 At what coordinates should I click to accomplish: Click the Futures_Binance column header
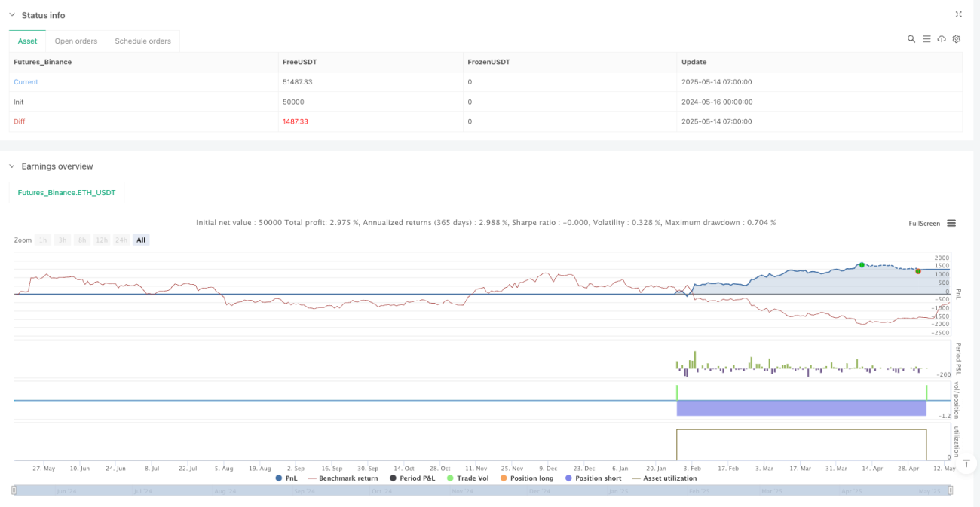click(x=42, y=62)
